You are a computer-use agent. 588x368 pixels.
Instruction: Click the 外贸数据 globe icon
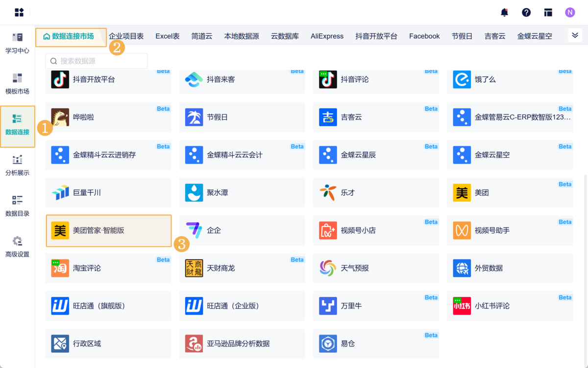(462, 268)
